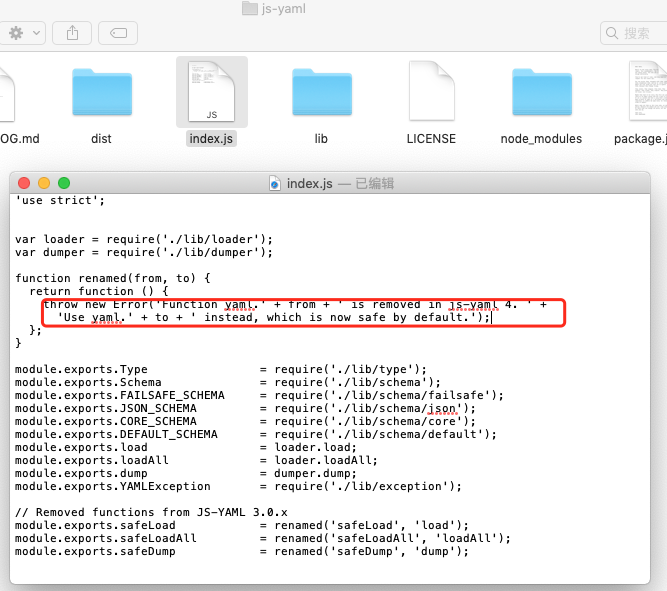Viewport: 667px width, 591px height.
Task: Select the LICENSE file icon
Action: click(431, 91)
